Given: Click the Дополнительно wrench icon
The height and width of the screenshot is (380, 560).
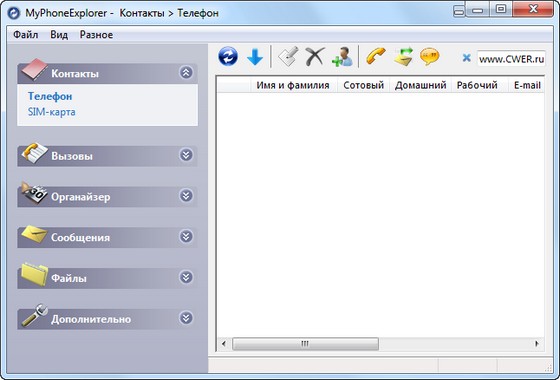Looking at the screenshot, I should 34,315.
